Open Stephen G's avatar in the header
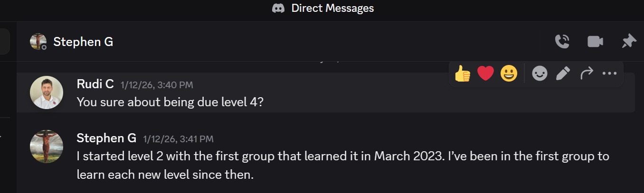This screenshot has height=193, width=644. point(38,42)
